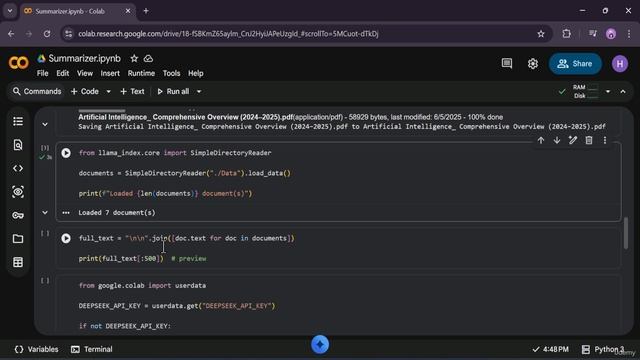This screenshot has width=640, height=360.
Task: Click the Colab logo
Action: pyautogui.click(x=18, y=63)
